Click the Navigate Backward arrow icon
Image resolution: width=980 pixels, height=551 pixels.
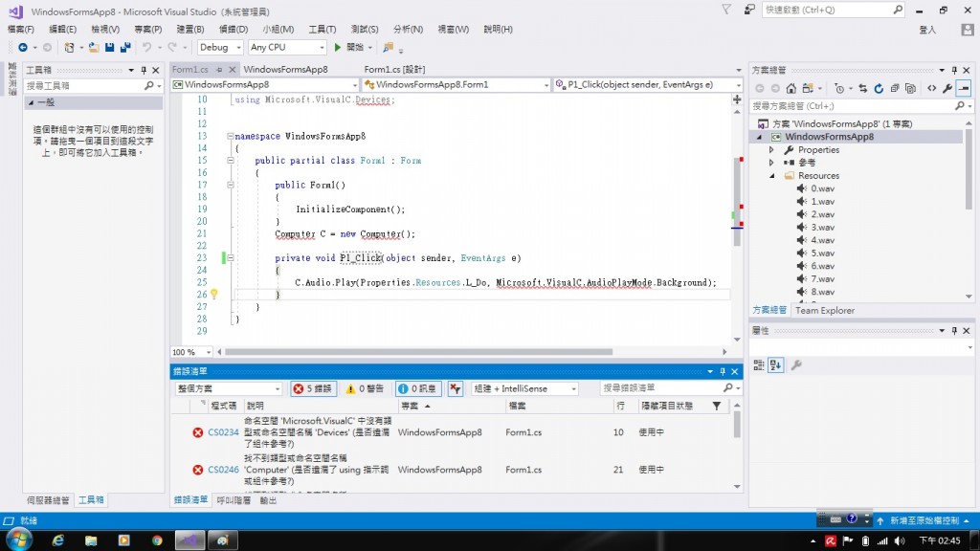[23, 48]
